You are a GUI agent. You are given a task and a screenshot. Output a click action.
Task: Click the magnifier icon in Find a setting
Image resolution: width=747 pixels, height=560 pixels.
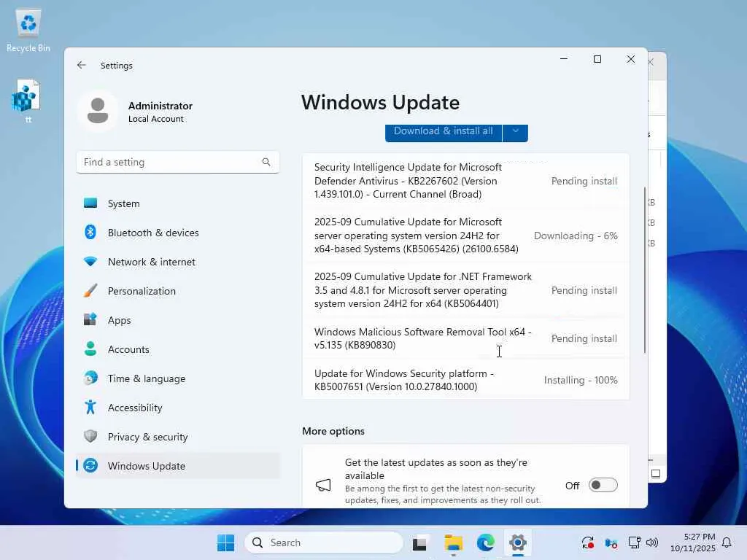click(266, 162)
